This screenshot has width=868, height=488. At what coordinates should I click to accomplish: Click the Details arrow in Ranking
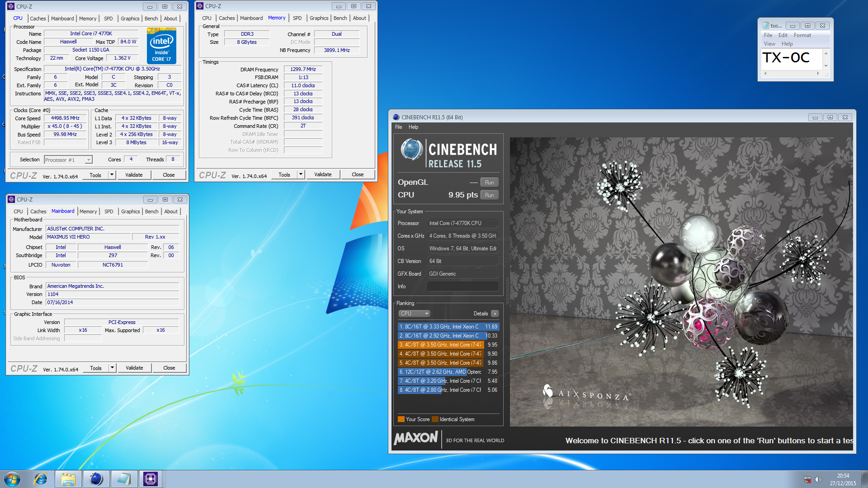point(495,314)
